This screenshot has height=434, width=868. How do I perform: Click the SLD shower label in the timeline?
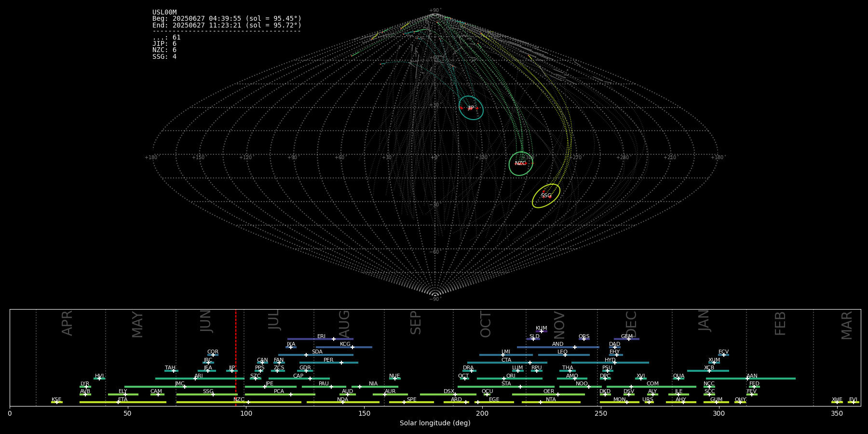(534, 337)
